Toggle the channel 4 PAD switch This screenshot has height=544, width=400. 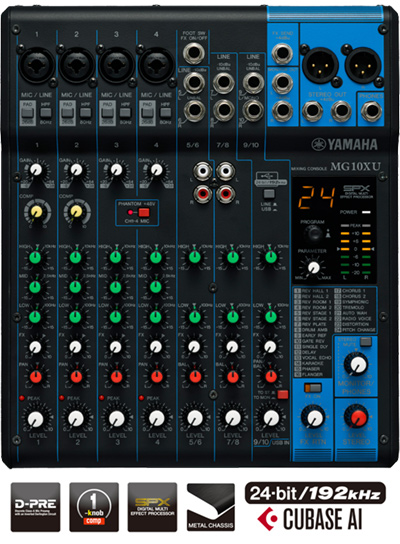[x=147, y=113]
